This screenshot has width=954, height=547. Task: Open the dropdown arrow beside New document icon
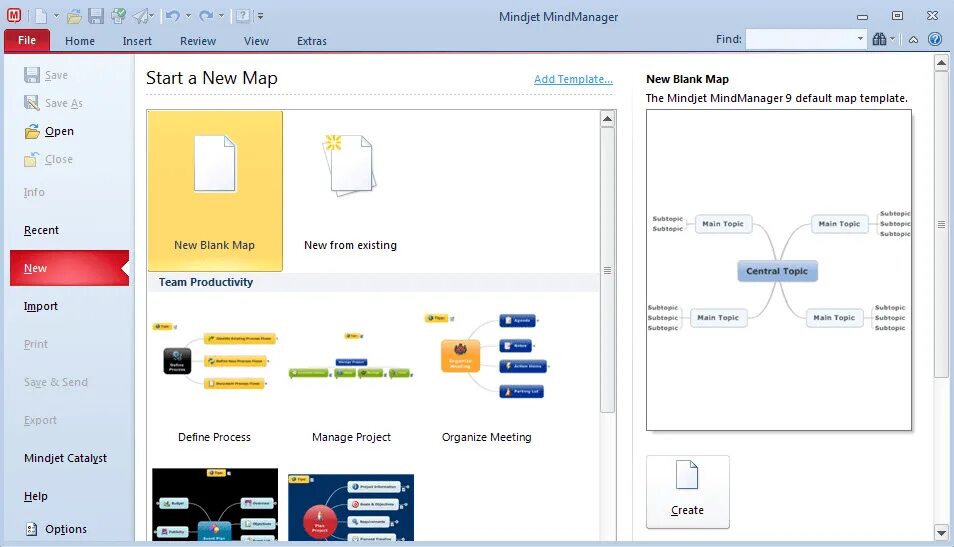click(x=56, y=16)
